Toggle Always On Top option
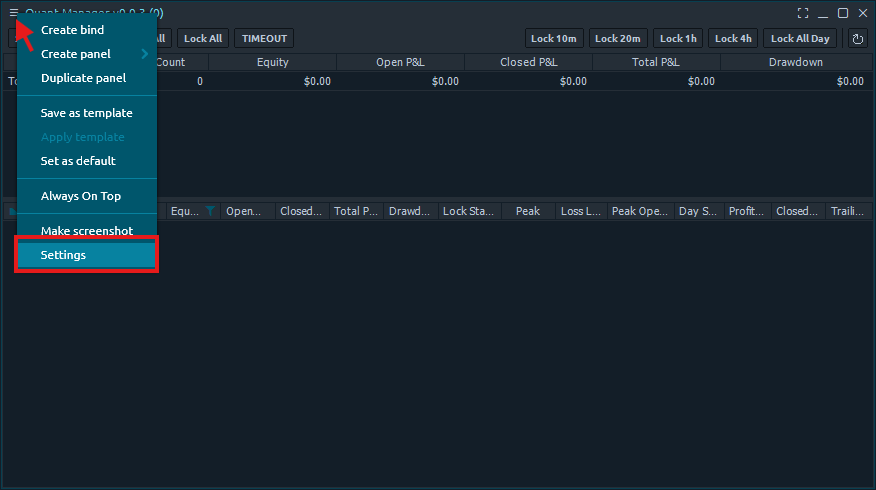The image size is (876, 490). 81,196
